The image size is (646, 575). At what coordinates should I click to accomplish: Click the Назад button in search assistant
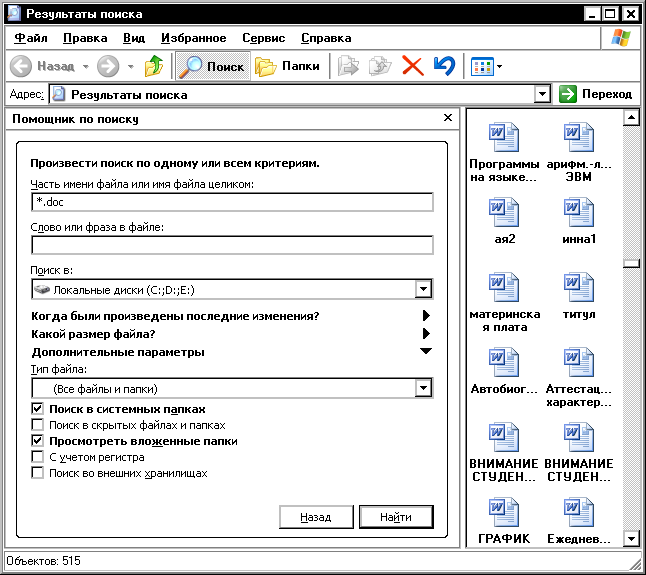coord(316,517)
